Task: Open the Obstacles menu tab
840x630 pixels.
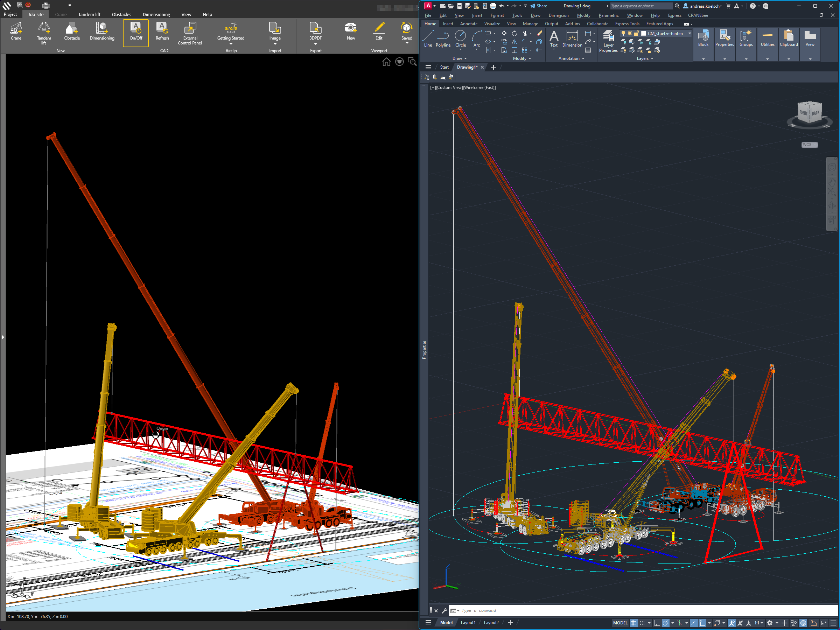Action: [121, 14]
